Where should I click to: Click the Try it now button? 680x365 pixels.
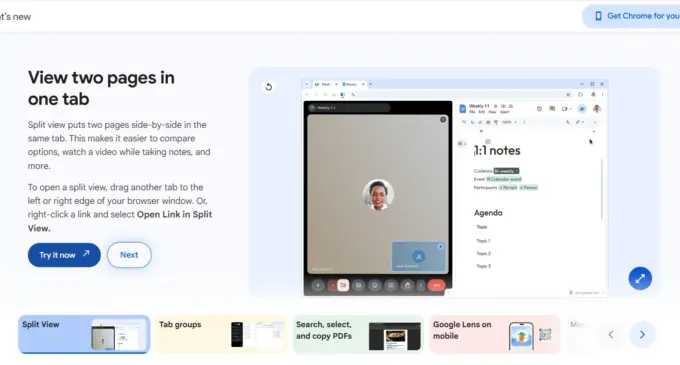(64, 255)
